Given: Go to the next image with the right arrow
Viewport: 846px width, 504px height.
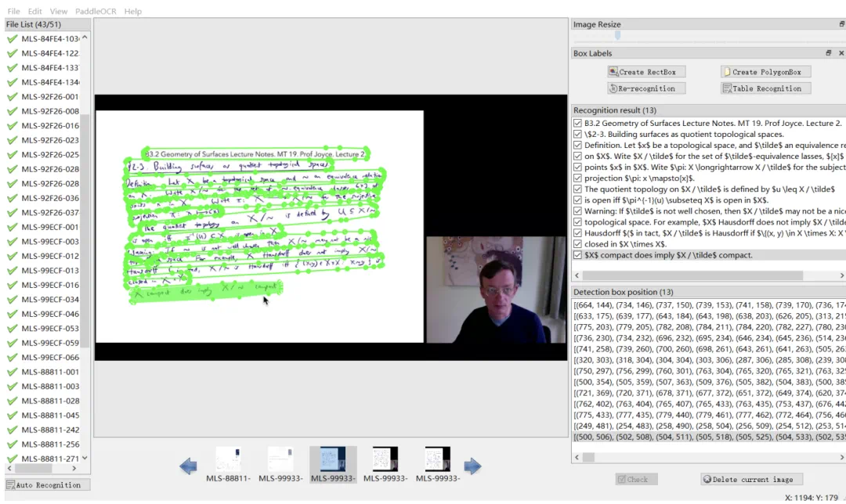Looking at the screenshot, I should click(472, 466).
